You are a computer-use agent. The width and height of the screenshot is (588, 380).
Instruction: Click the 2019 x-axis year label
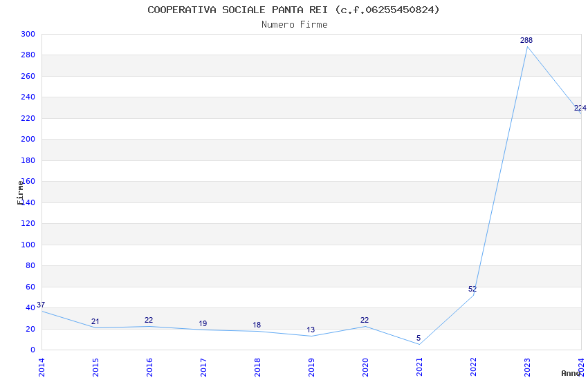311,368
